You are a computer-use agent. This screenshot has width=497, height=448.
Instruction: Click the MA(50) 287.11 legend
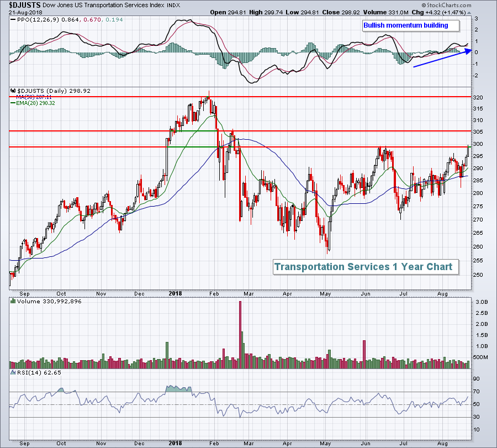34,97
